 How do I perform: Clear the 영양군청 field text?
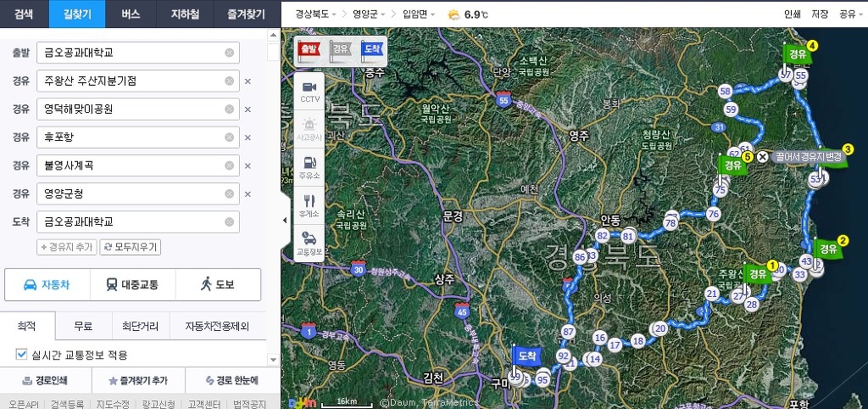click(x=229, y=194)
